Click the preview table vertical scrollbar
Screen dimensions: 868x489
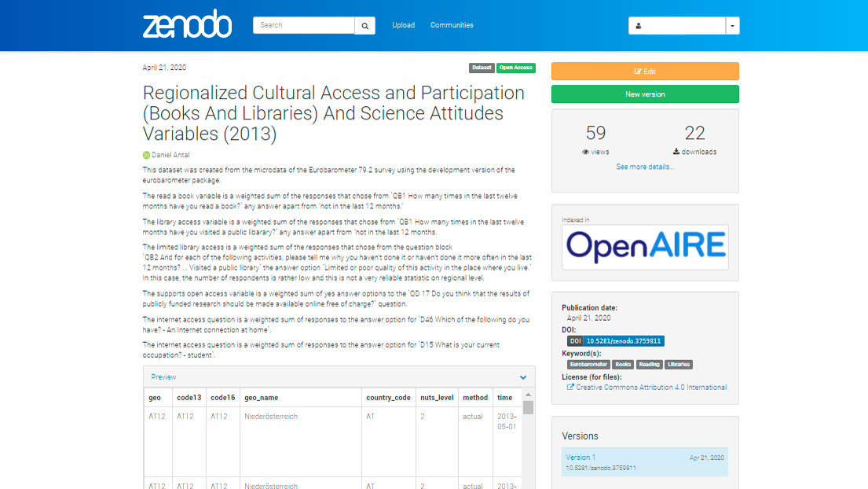pos(528,407)
